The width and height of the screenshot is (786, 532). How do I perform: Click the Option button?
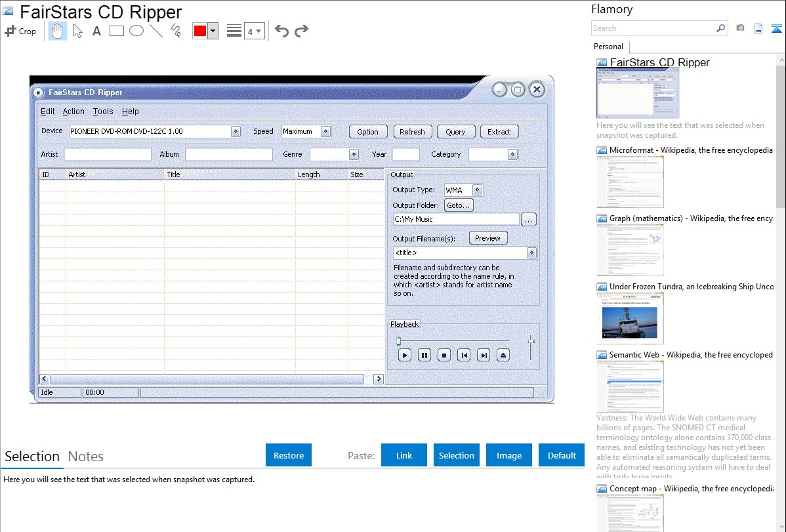pos(368,132)
